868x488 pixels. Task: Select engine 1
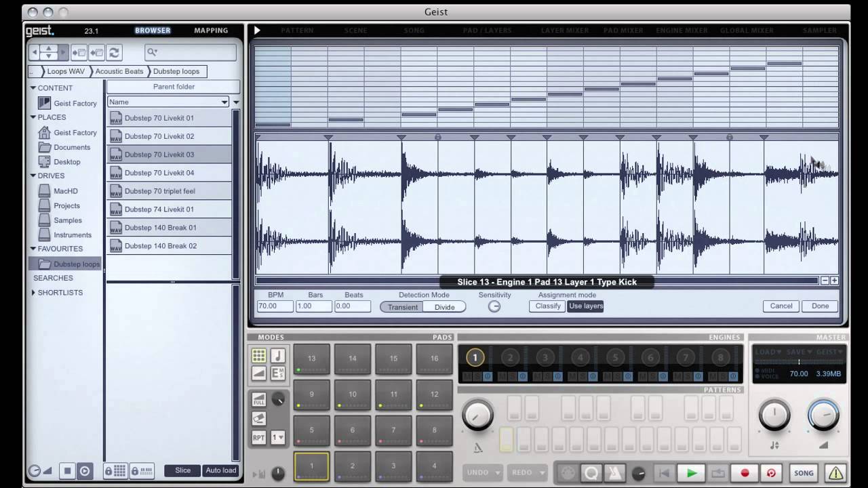475,357
